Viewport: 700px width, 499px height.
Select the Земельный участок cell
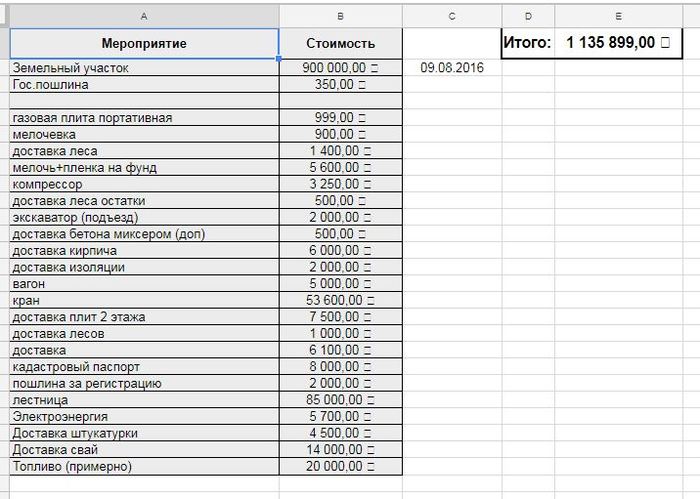click(x=144, y=68)
